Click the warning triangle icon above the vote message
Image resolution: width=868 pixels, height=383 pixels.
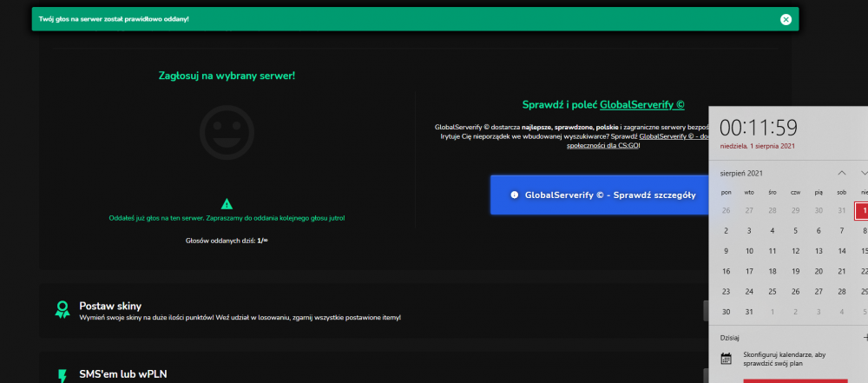pyautogui.click(x=227, y=203)
